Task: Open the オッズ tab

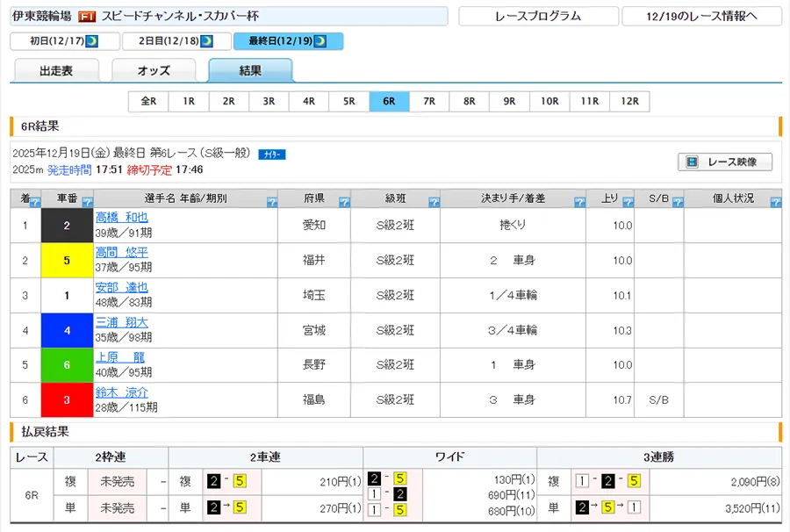Action: 153,71
